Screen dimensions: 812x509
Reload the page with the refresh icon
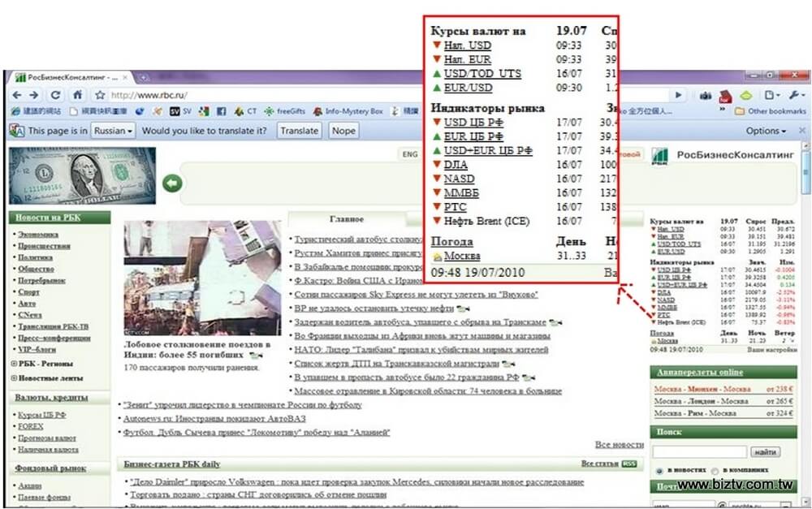(x=56, y=95)
